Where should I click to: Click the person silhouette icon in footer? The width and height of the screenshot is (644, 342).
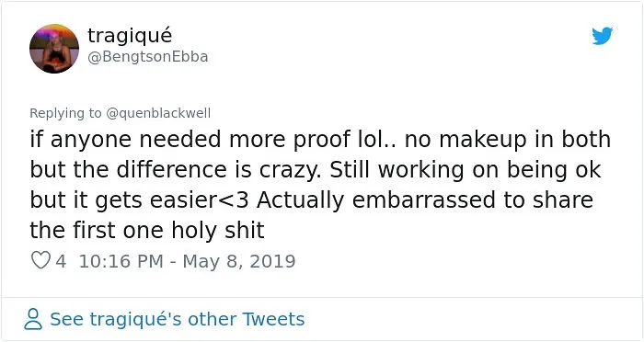[33, 319]
